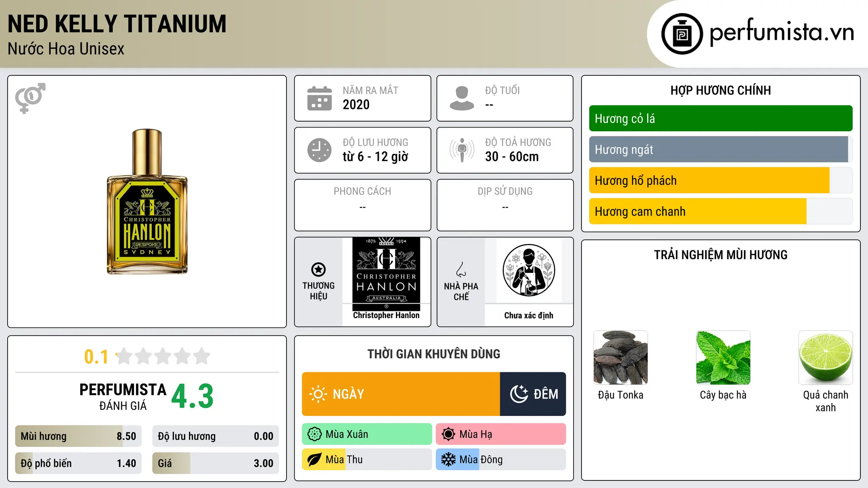
Task: Click the Hương hổ phách accord bar
Action: pos(721,180)
